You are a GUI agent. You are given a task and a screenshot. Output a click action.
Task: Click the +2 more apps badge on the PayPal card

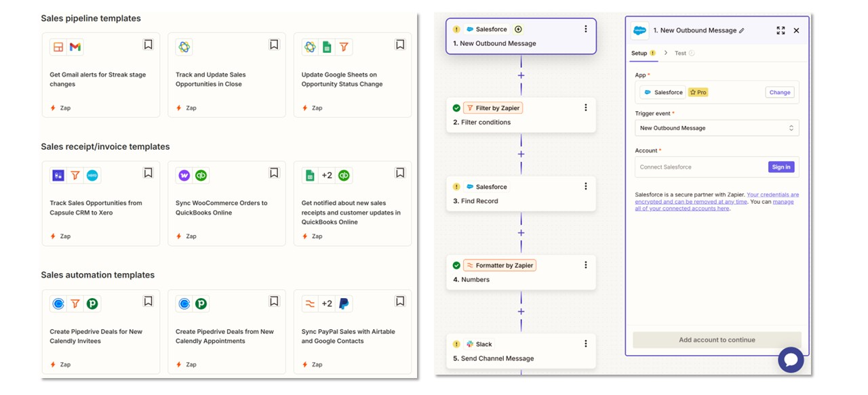click(327, 304)
